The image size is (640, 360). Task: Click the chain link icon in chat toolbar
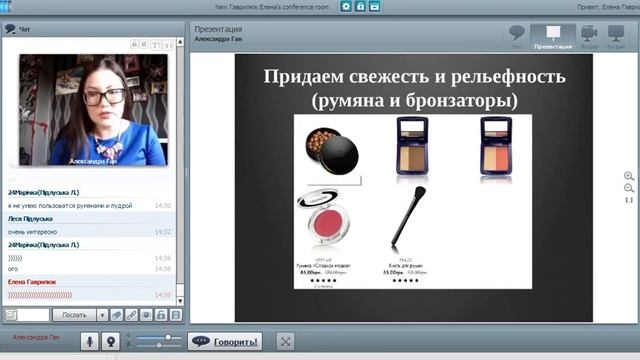131,315
